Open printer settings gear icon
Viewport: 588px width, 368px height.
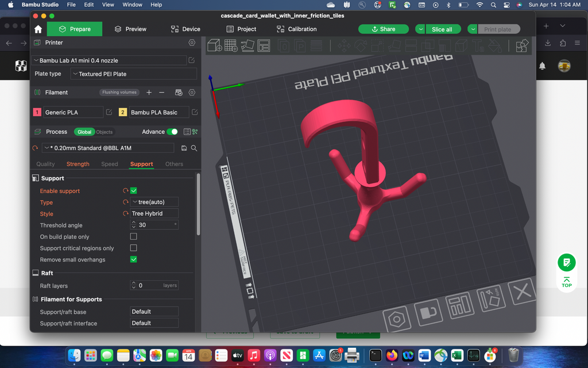pyautogui.click(x=192, y=43)
